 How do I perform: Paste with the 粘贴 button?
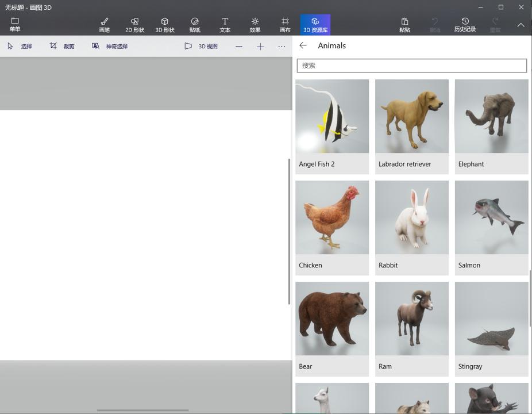pyautogui.click(x=405, y=24)
